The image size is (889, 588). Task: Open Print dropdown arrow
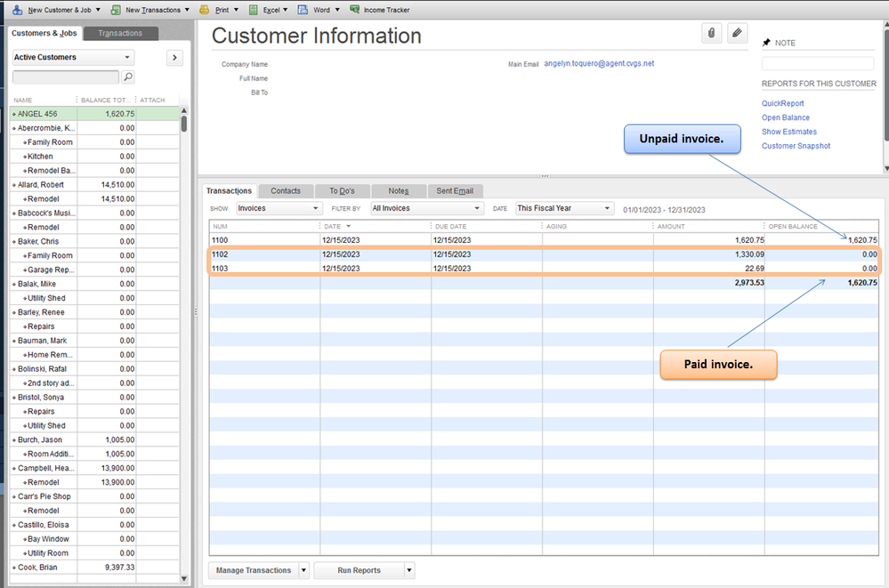[x=236, y=10]
